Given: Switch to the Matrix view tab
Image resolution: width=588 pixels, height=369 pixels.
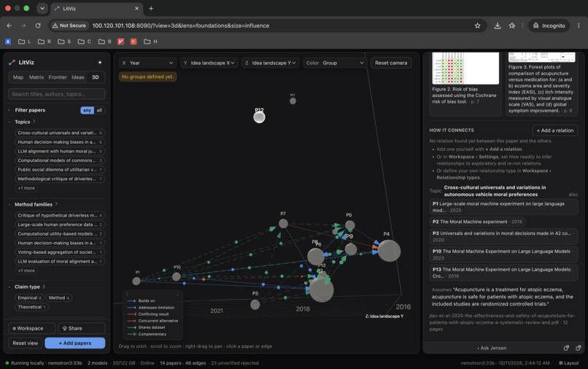Looking at the screenshot, I should click(36, 77).
